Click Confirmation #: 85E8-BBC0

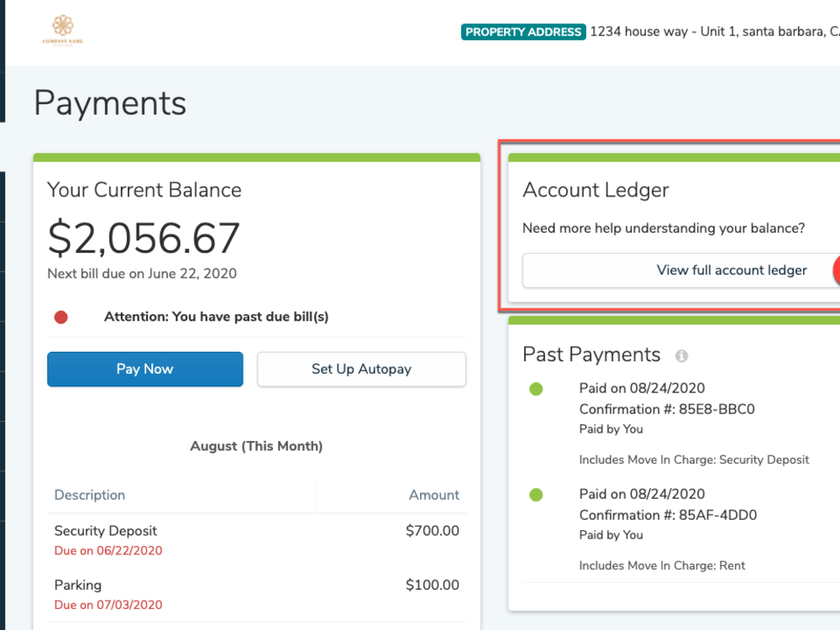point(667,409)
